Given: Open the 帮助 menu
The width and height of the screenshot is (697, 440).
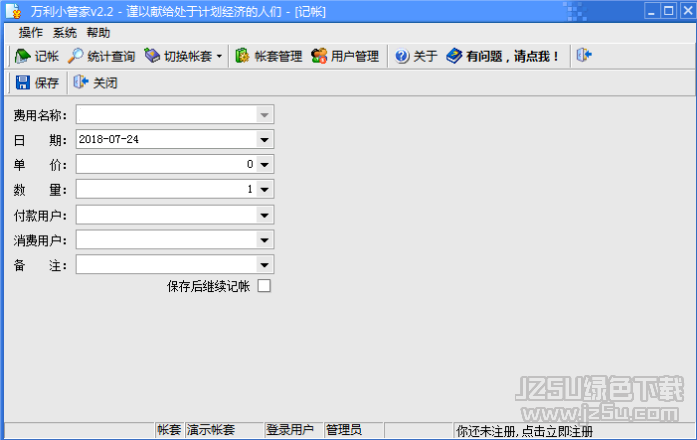Looking at the screenshot, I should pyautogui.click(x=98, y=32).
